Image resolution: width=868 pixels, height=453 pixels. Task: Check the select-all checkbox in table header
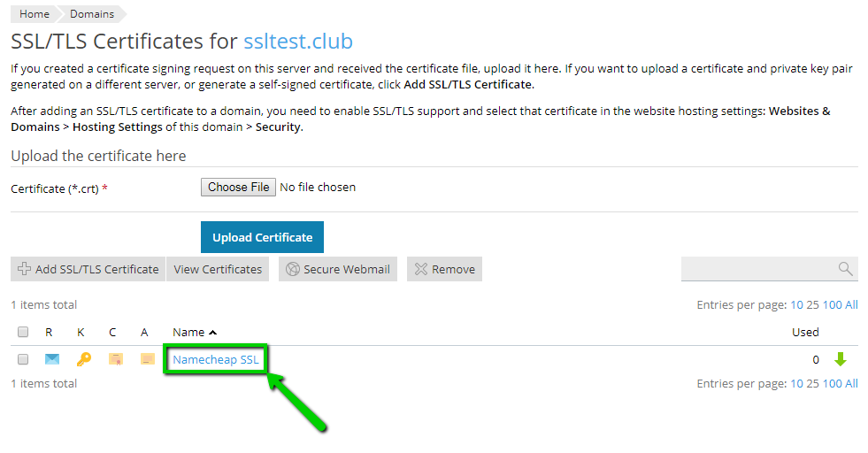tap(24, 333)
